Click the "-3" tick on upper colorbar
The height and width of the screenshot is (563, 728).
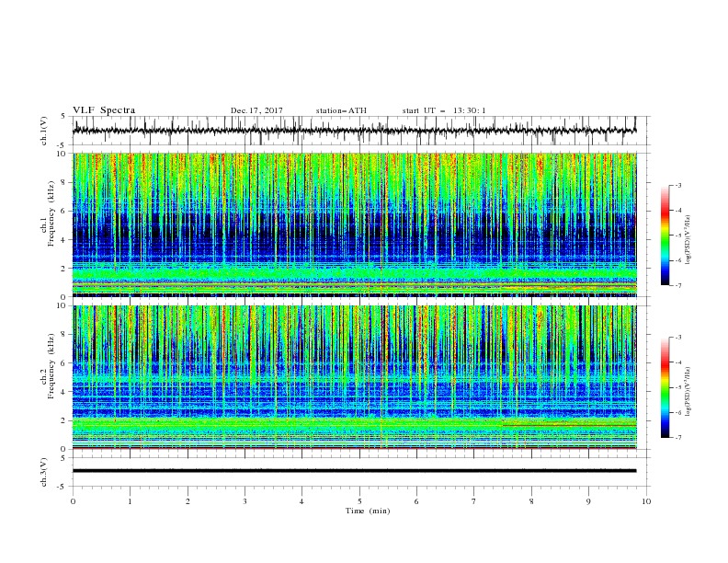coord(678,185)
